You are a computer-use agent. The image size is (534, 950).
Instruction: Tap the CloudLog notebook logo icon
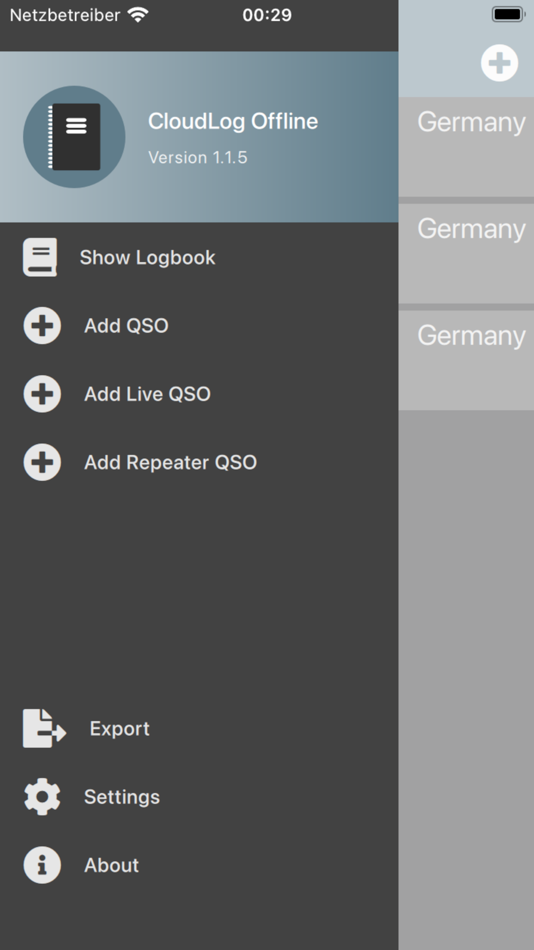(74, 137)
